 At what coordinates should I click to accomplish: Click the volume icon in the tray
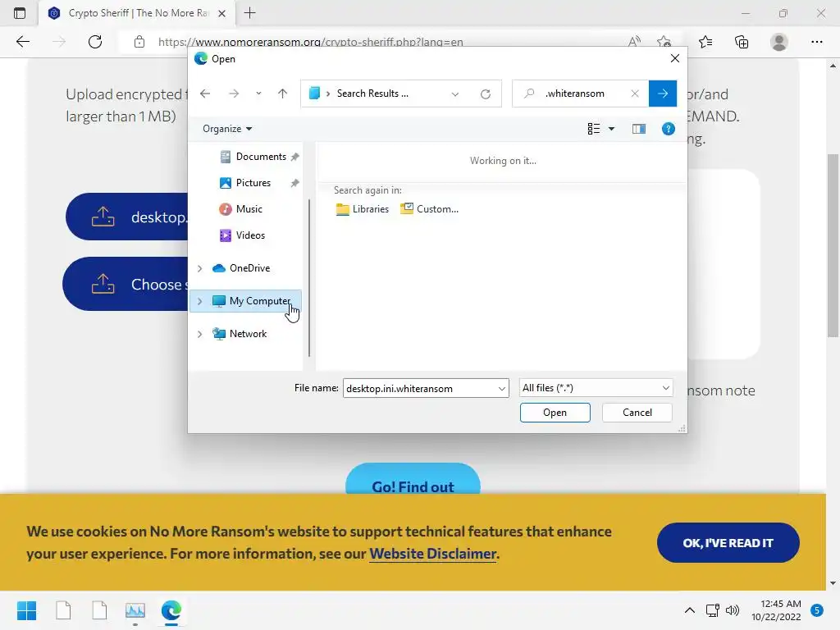tap(732, 610)
